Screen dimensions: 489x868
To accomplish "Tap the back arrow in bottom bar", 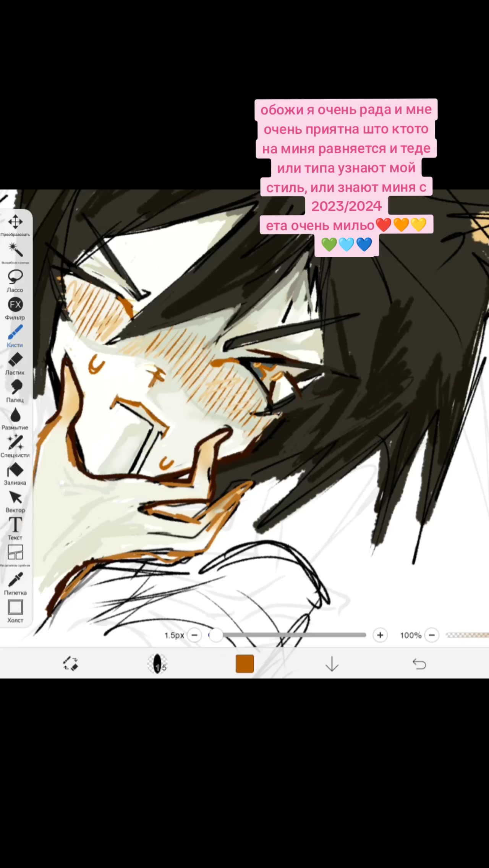I will point(419,664).
